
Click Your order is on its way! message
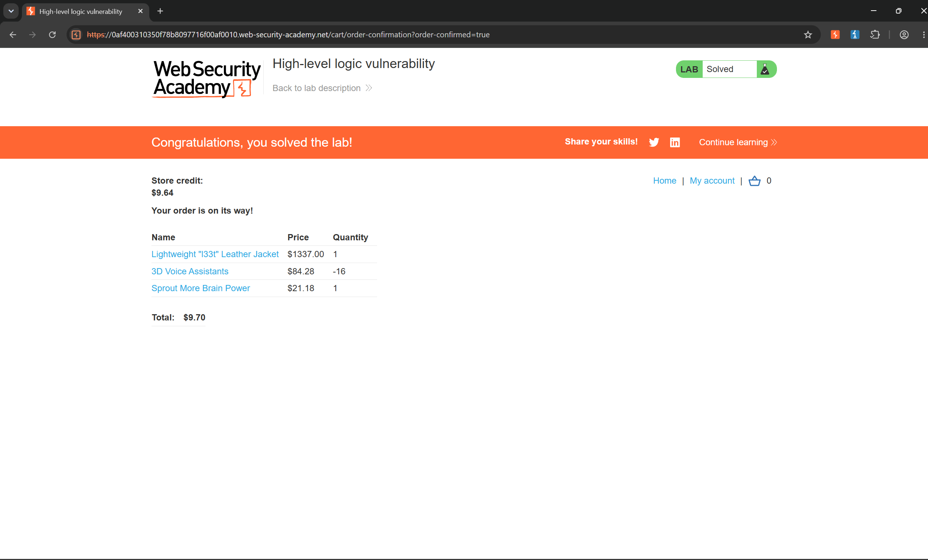(202, 211)
